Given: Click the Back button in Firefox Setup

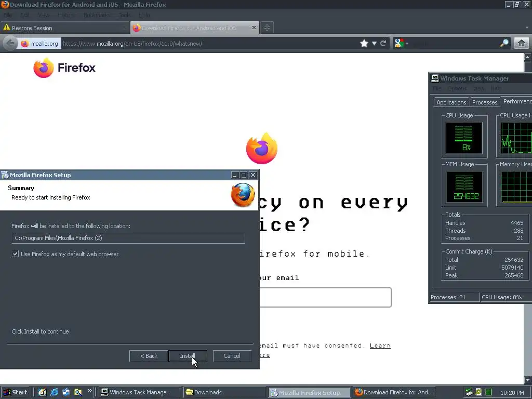Looking at the screenshot, I should point(149,356).
